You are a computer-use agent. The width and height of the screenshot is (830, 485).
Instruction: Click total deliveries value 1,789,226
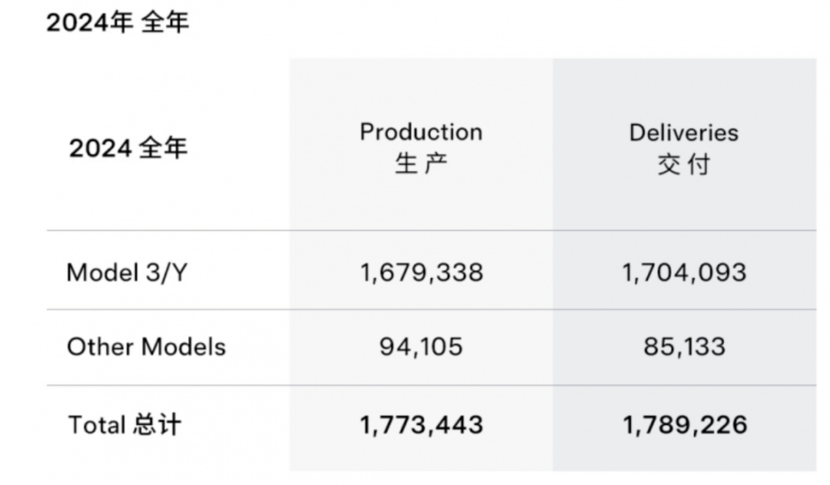(x=684, y=425)
